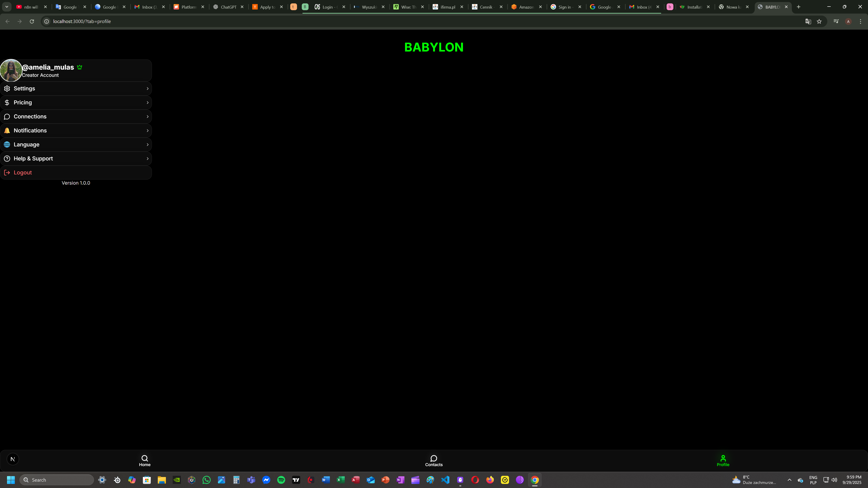Click the Pricing dollar icon
The height and width of the screenshot is (488, 868).
click(x=7, y=102)
